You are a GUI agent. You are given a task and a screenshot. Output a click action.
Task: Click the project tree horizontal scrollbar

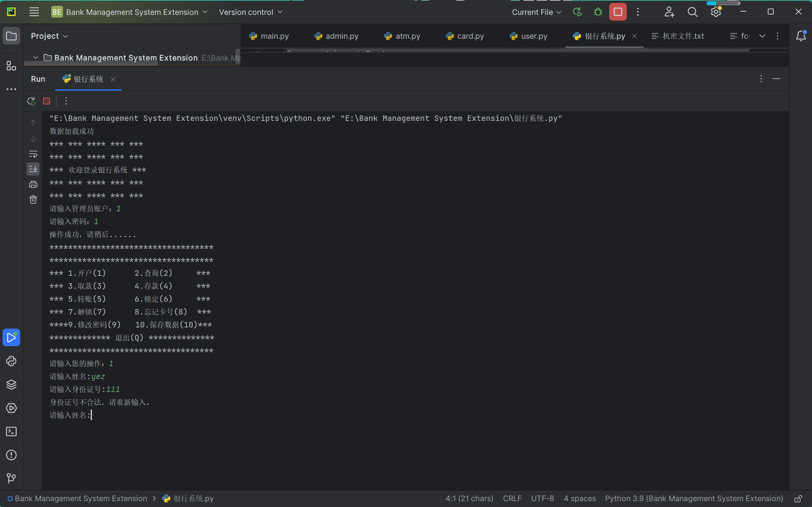point(92,64)
